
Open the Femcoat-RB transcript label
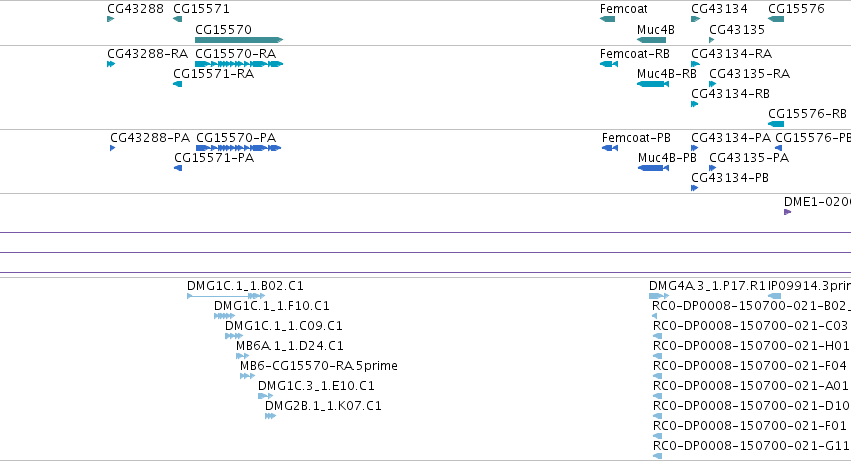click(634, 54)
